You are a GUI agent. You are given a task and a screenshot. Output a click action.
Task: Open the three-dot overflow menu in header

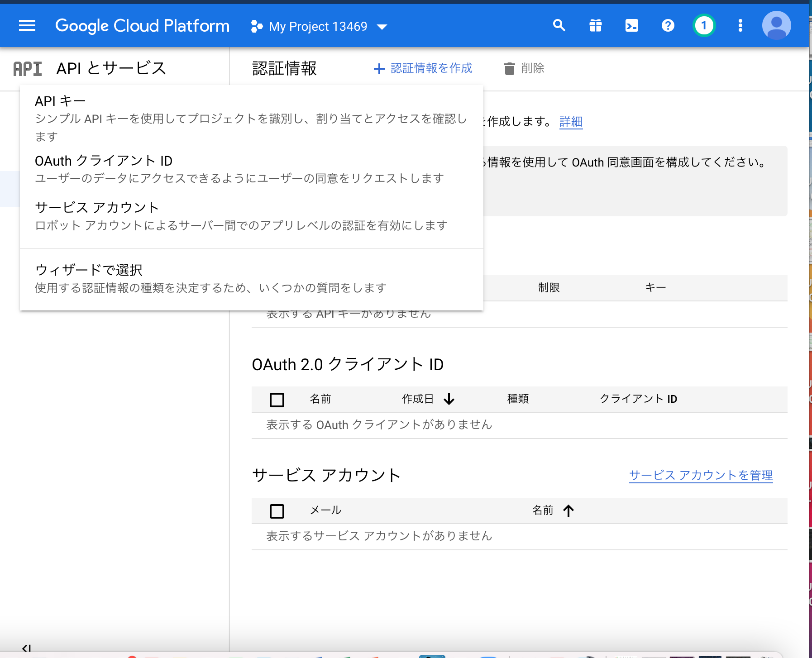tap(740, 25)
